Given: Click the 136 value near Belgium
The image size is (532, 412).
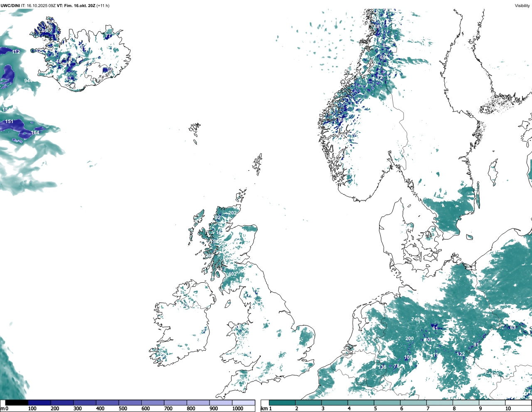Looking at the screenshot, I should (382, 367).
